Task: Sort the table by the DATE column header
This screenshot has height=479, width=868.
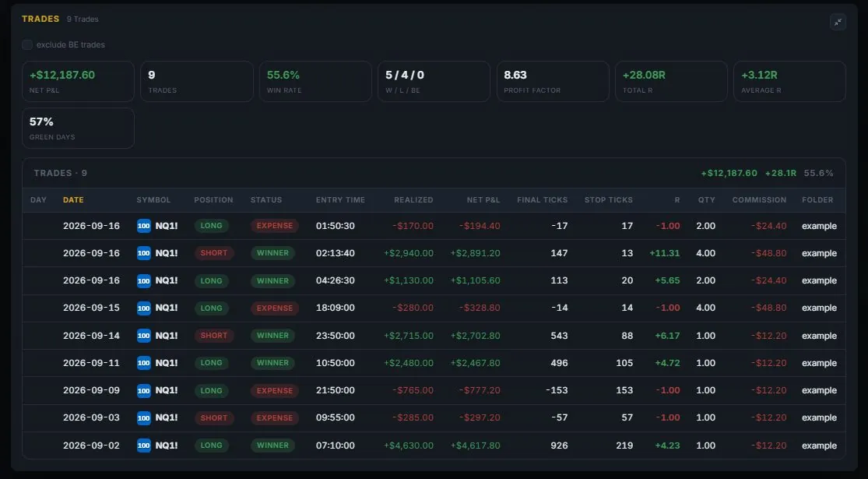Action: (73, 200)
